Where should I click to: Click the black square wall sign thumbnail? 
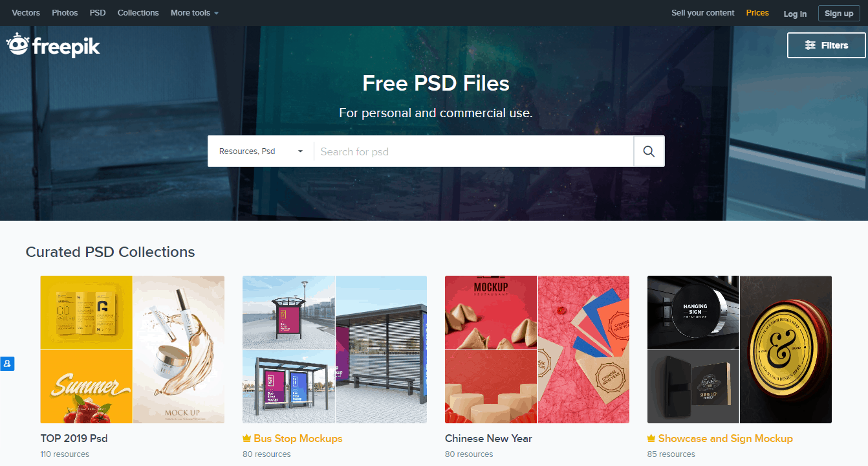[x=693, y=387]
